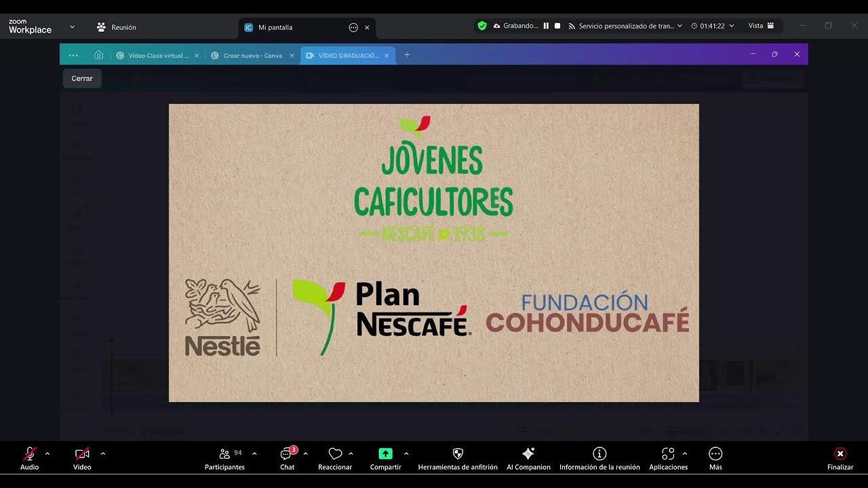Add a new Canva tab with plus
This screenshot has height=488, width=868.
pyautogui.click(x=407, y=55)
